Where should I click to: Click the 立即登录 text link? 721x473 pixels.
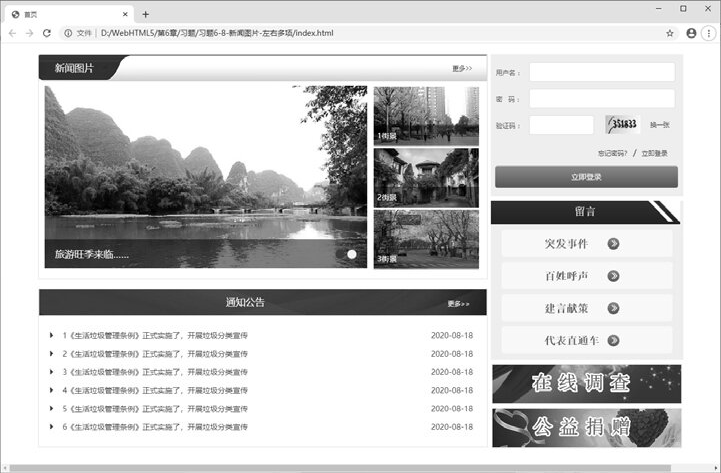click(x=654, y=153)
